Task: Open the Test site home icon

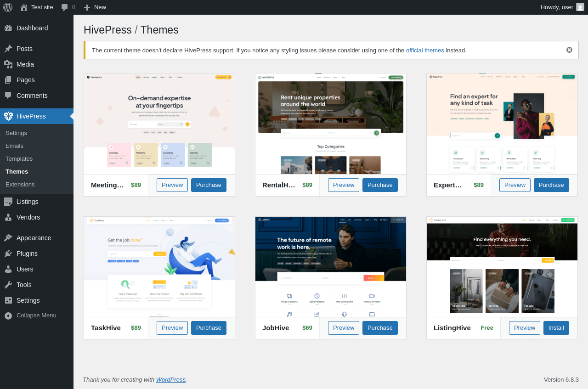Action: click(24, 7)
